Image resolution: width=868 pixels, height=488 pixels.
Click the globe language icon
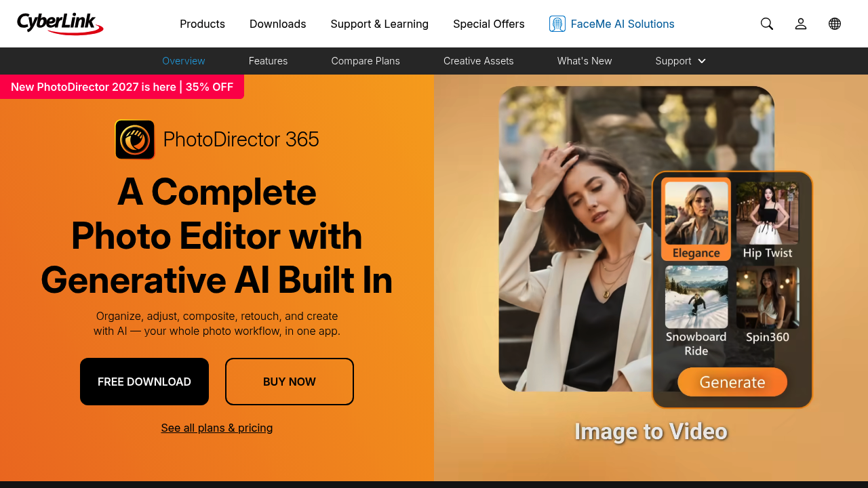point(835,24)
